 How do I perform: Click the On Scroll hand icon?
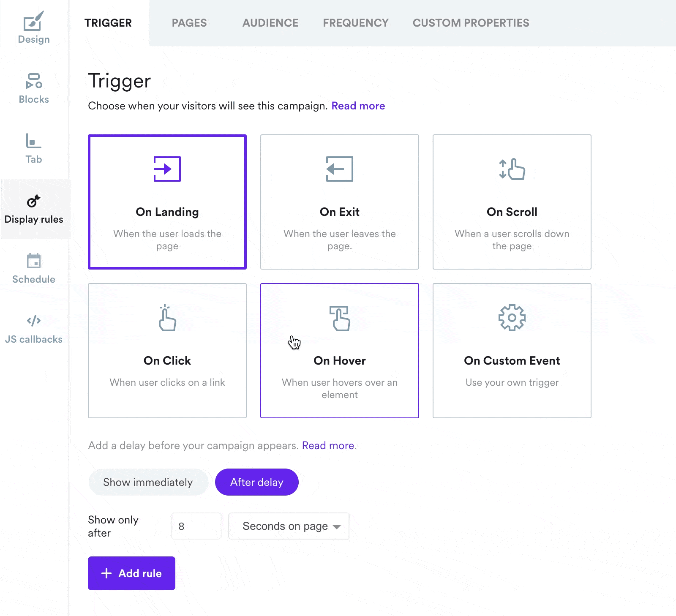pyautogui.click(x=512, y=169)
